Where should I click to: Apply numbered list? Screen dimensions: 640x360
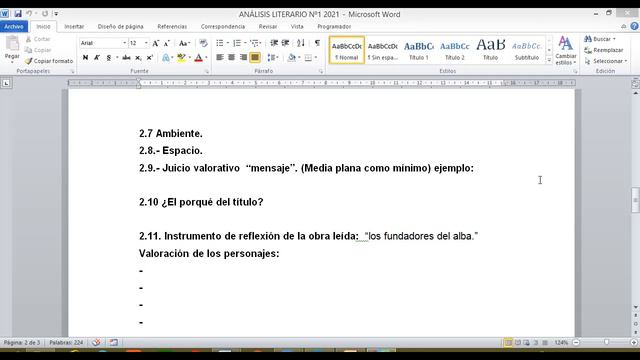click(x=237, y=43)
